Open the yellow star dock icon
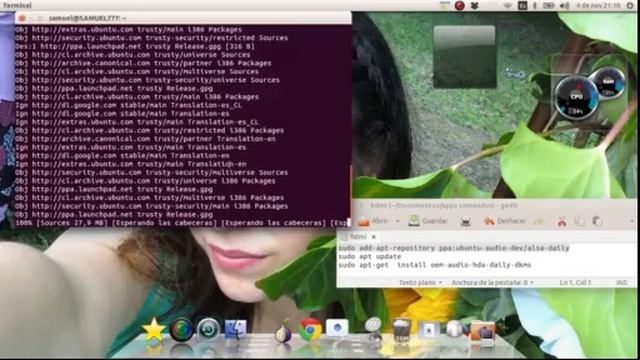The image size is (640, 360). [153, 330]
